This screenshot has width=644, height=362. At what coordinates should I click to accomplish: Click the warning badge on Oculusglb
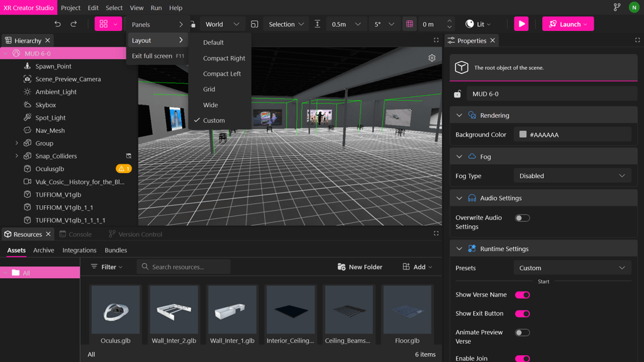tap(123, 169)
